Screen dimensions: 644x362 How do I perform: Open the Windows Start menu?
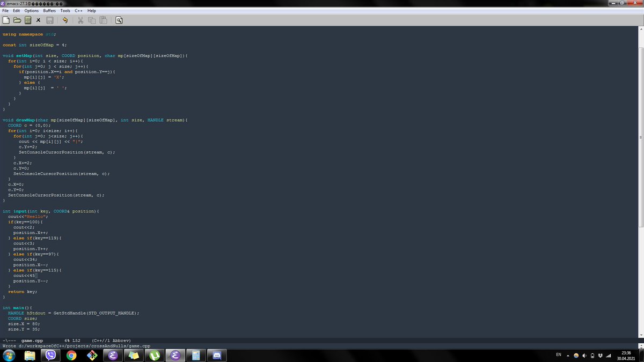[10, 356]
